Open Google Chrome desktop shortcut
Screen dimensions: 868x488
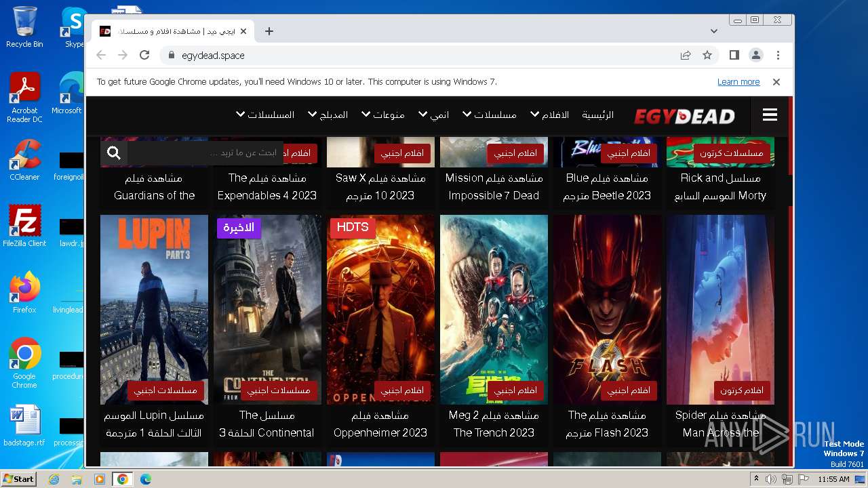(x=24, y=363)
